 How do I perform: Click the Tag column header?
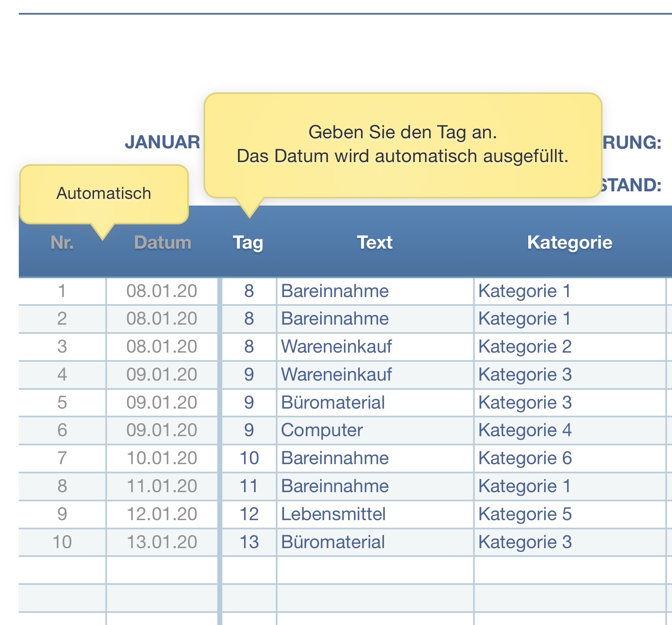(248, 243)
